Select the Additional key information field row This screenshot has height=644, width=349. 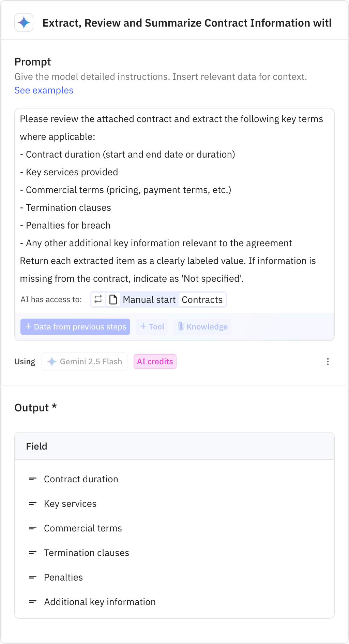pyautogui.click(x=100, y=602)
